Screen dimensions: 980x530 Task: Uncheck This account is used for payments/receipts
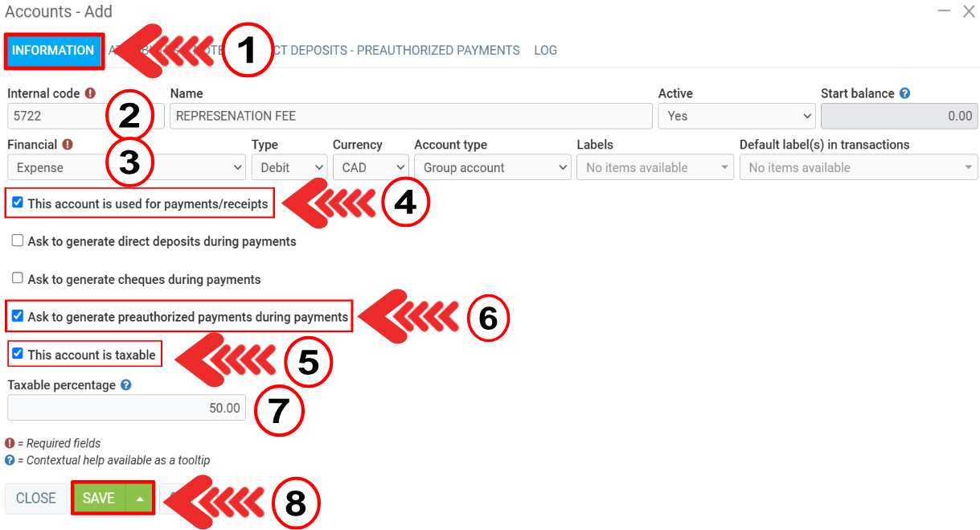point(18,203)
